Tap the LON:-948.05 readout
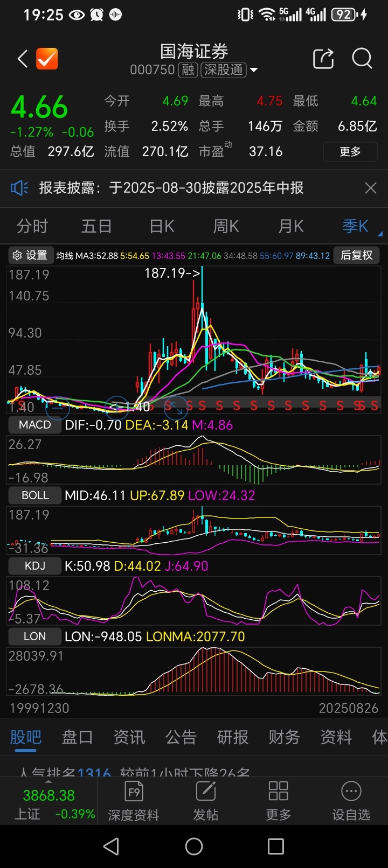388x868 pixels. [103, 636]
